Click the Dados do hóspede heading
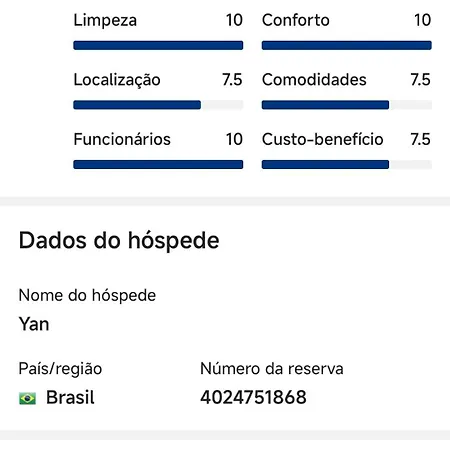450x450 pixels. coord(119,241)
